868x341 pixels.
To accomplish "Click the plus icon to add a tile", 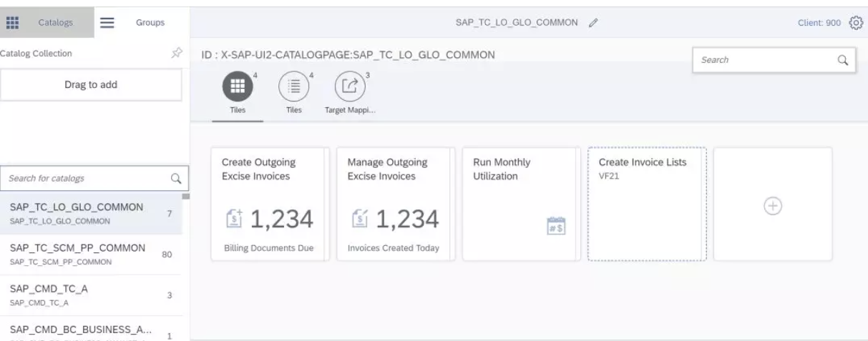I will tap(772, 205).
